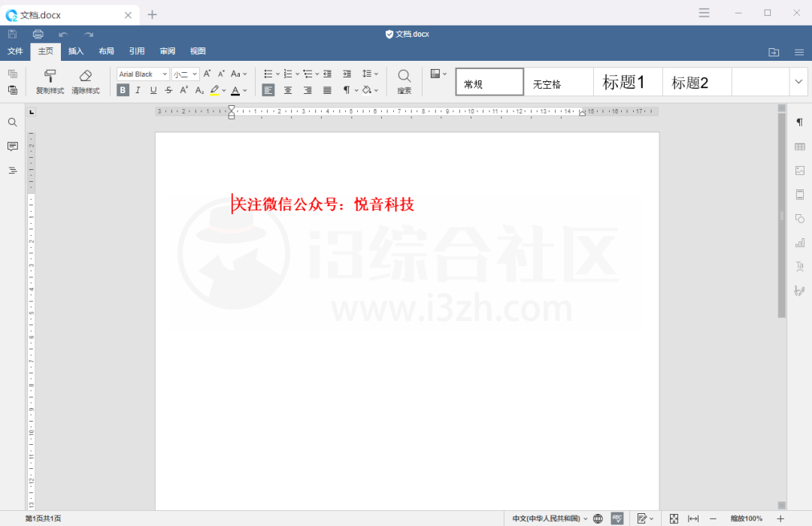Switch to the Review tab
The image size is (812, 526).
coord(167,51)
